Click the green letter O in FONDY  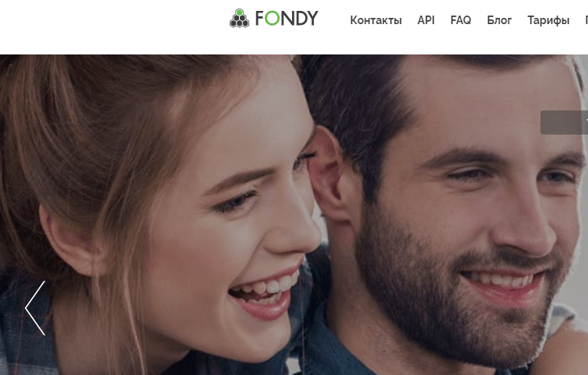click(x=273, y=19)
